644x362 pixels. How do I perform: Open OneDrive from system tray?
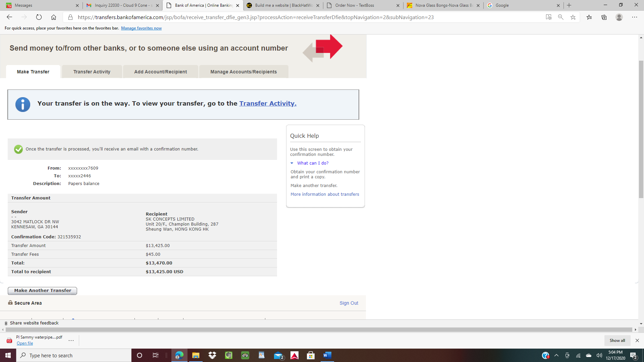click(589, 355)
